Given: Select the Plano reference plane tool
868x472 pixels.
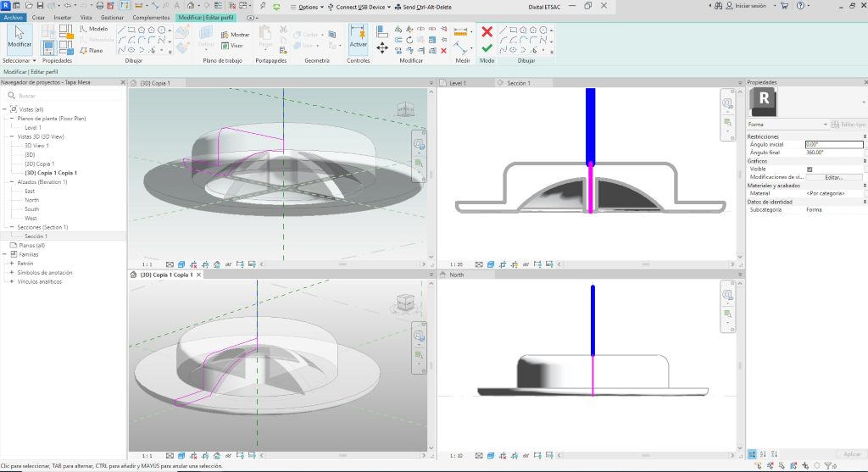Looking at the screenshot, I should click(92, 50).
